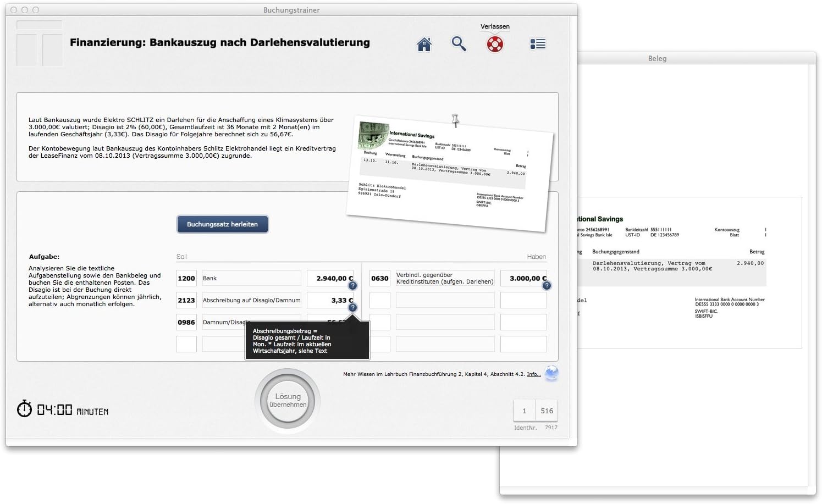Click the empty account field in the bottom row
822x504 pixels.
[186, 344]
